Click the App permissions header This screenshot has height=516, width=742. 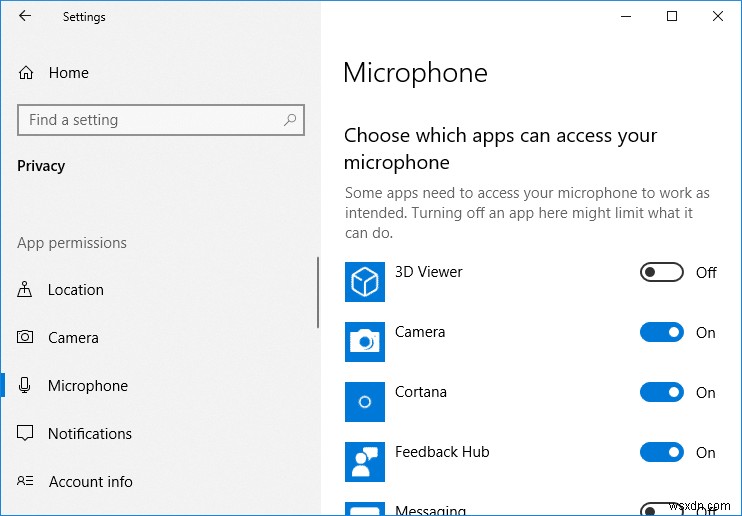coord(72,243)
